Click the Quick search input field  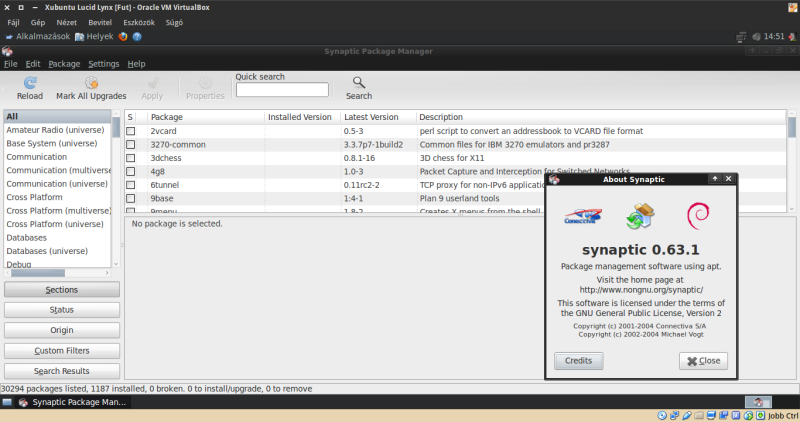click(x=282, y=90)
